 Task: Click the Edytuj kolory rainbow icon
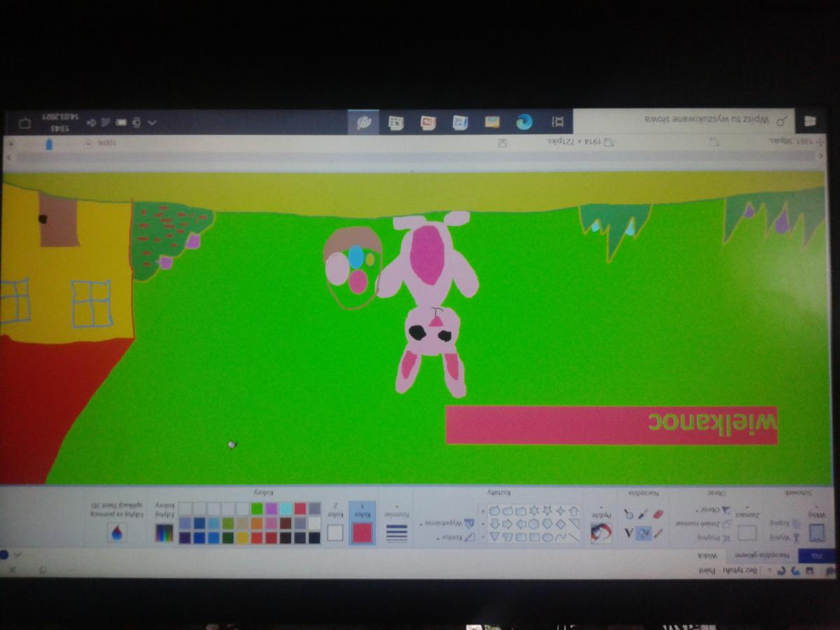164,532
